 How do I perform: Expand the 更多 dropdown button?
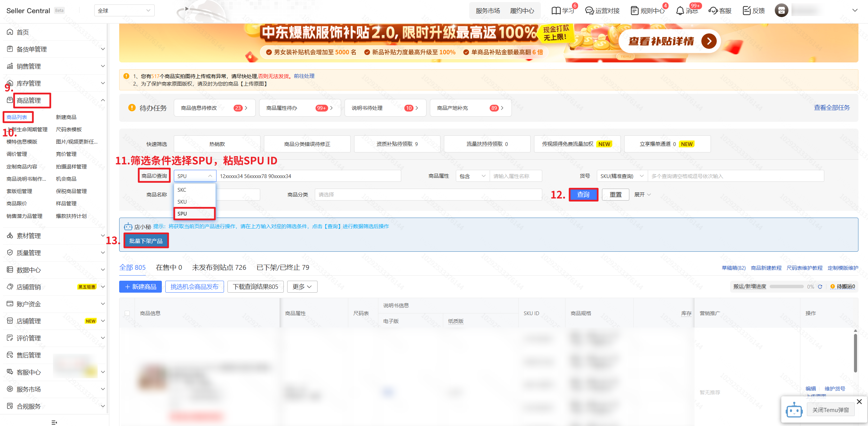pos(302,287)
